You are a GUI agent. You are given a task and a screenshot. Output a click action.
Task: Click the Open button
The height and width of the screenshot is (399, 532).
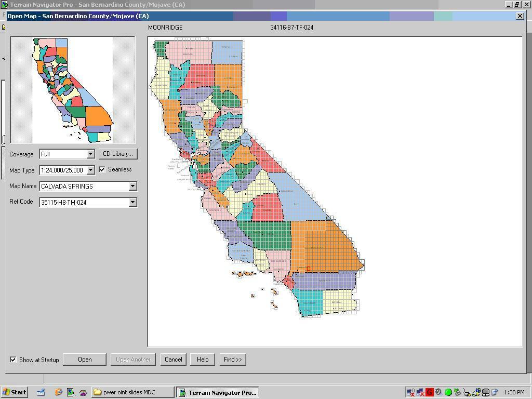85,360
